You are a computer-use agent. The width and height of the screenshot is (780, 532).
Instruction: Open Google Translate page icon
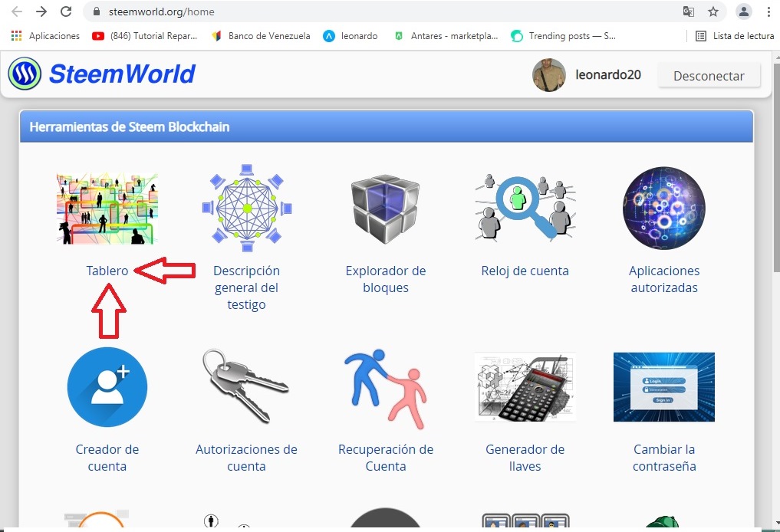[689, 11]
